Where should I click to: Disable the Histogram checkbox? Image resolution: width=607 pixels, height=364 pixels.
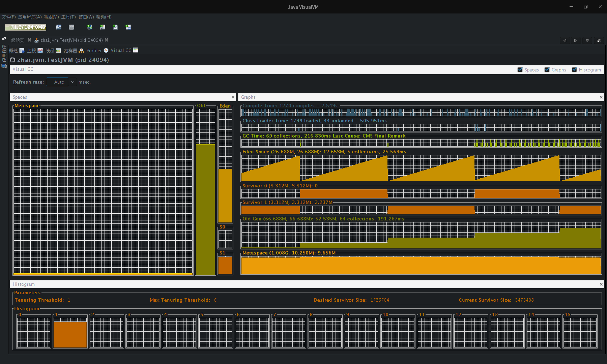tap(574, 70)
